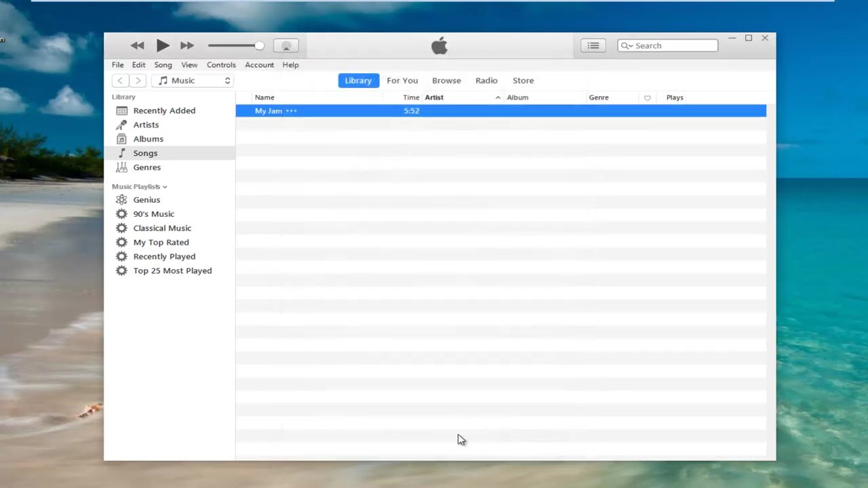Open the Up Next list button
The image size is (868, 488).
[x=593, y=45]
